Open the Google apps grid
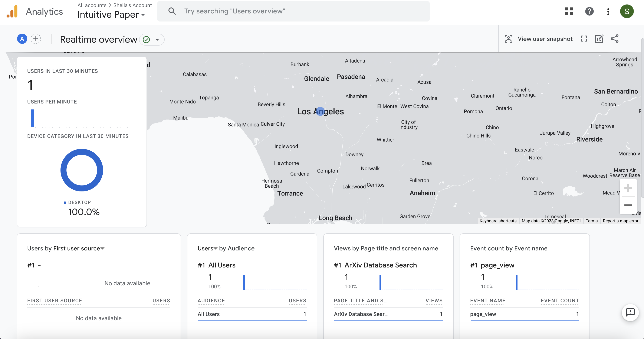This screenshot has height=339, width=644. 569,11
